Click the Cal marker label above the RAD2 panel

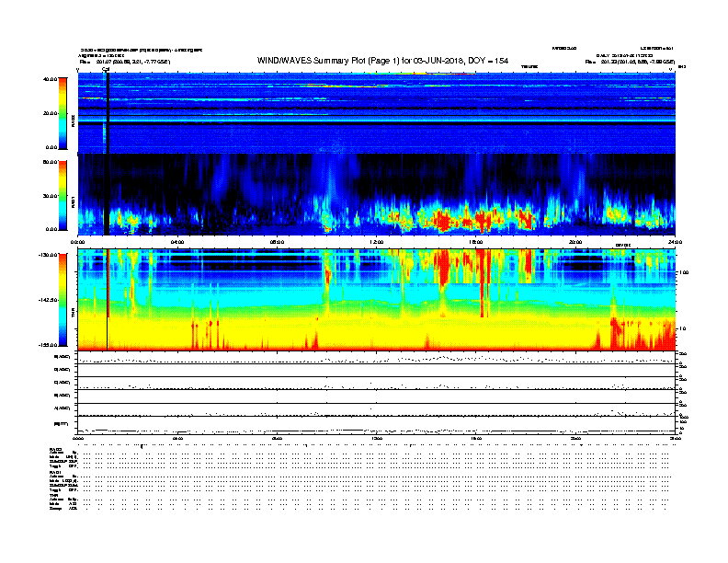coord(106,69)
